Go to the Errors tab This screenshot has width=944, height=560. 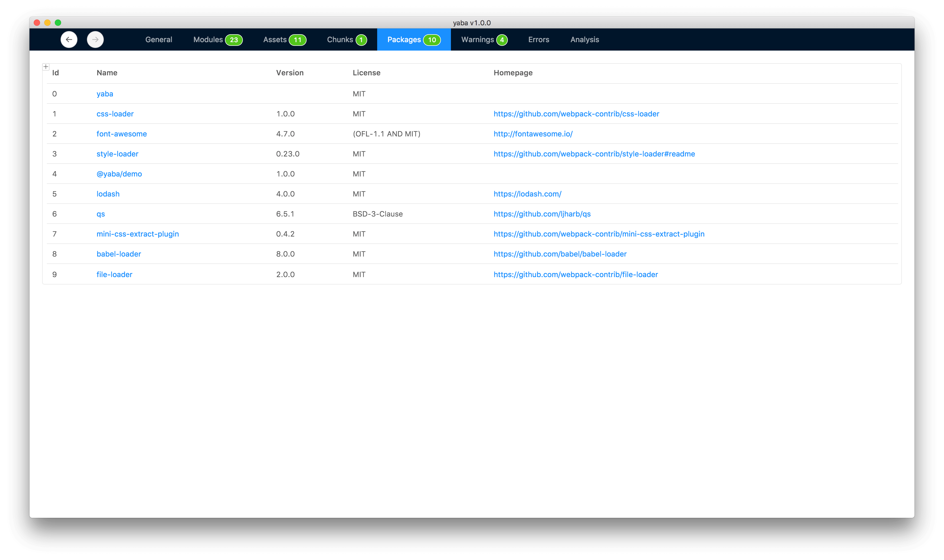538,40
